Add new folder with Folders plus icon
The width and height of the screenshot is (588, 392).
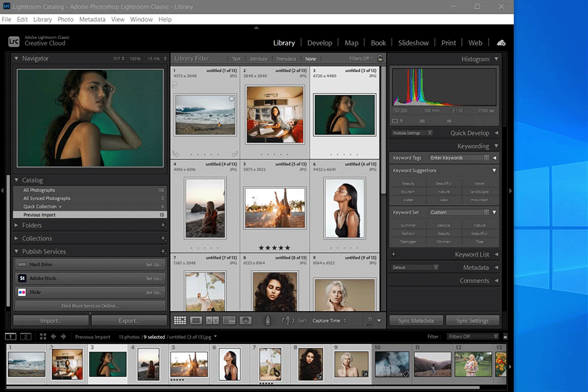163,225
